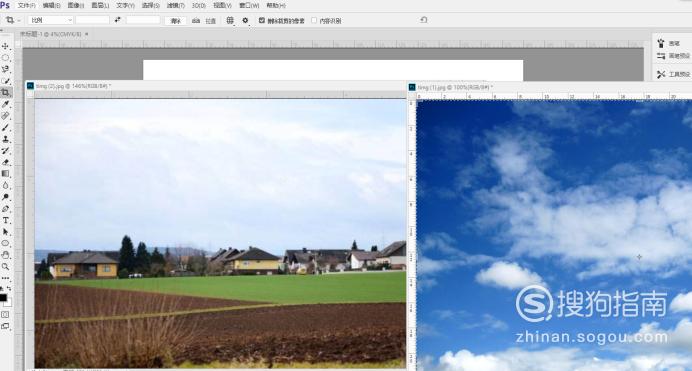
Task: Click the background color white swatch
Action: 9,304
